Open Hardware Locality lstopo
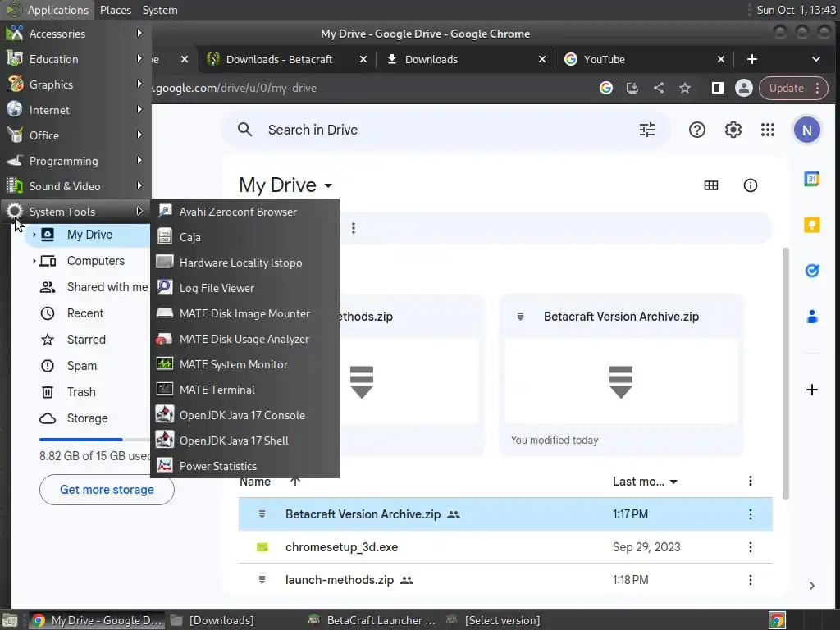The image size is (840, 630). click(x=244, y=262)
